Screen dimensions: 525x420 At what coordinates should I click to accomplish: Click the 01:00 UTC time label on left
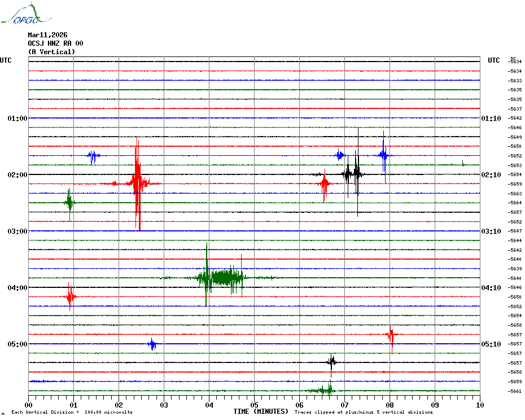tap(17, 119)
